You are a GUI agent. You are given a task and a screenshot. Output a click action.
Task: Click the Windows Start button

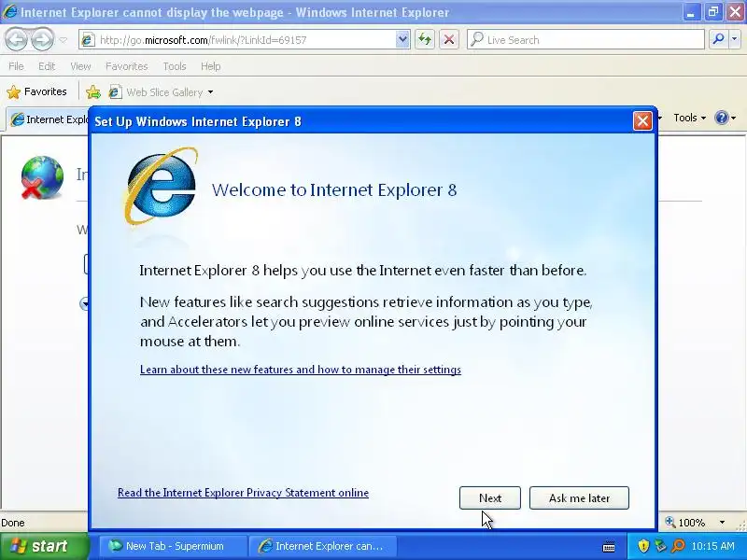point(45,546)
